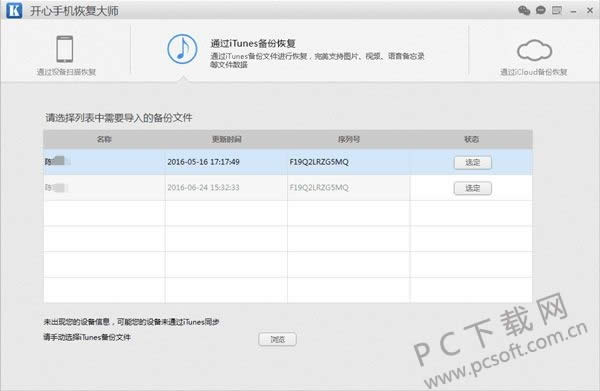Click the message window icon in title bar
Viewport: 600px width, 391px height.
click(x=557, y=10)
